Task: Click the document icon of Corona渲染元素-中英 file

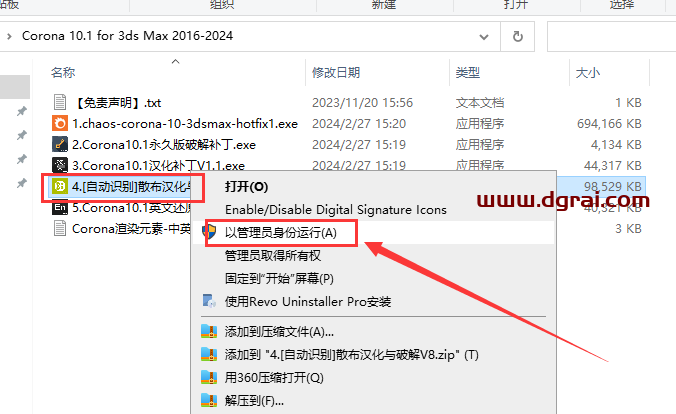Action: coord(60,228)
